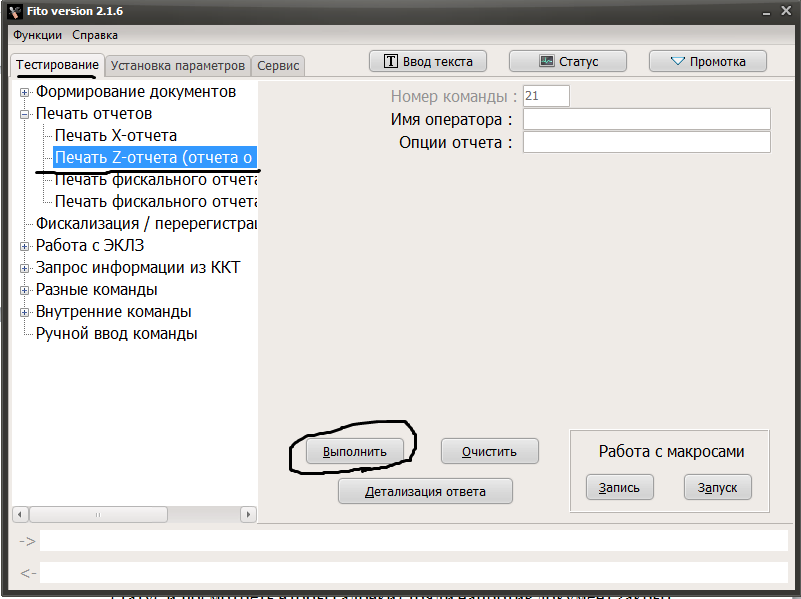This screenshot has width=801, height=599.
Task: Select Фискализация / перерегистрация tree item
Action: [x=146, y=224]
